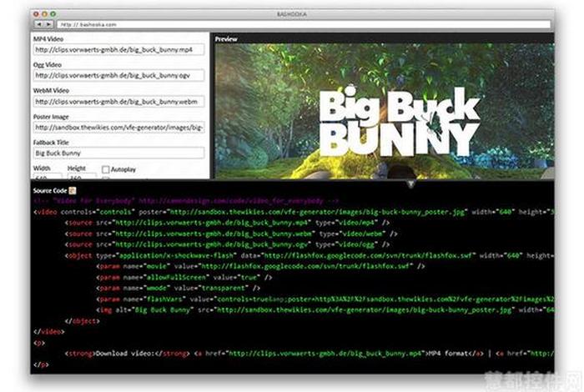Edit the WebM Video URL field
584x392 pixels.
118,102
